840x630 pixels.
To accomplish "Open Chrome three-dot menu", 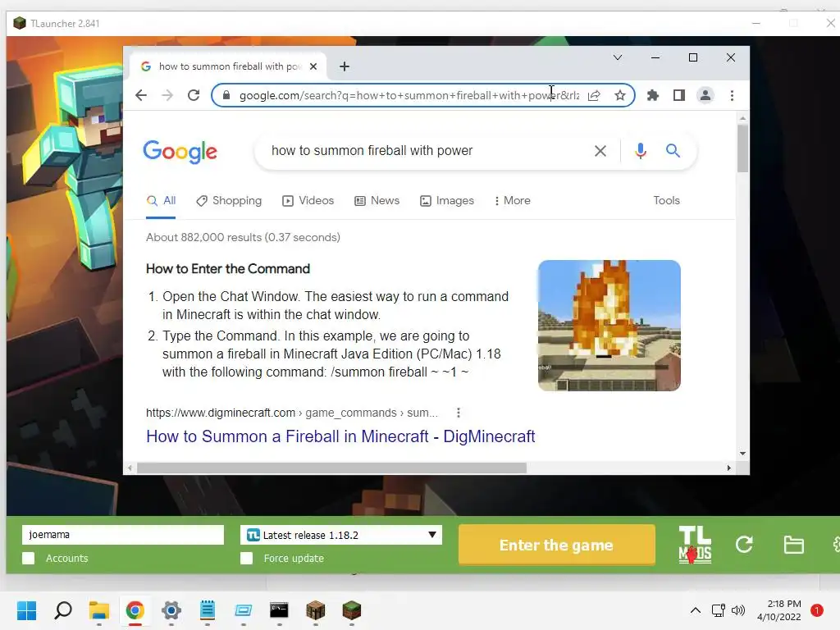I will point(732,95).
